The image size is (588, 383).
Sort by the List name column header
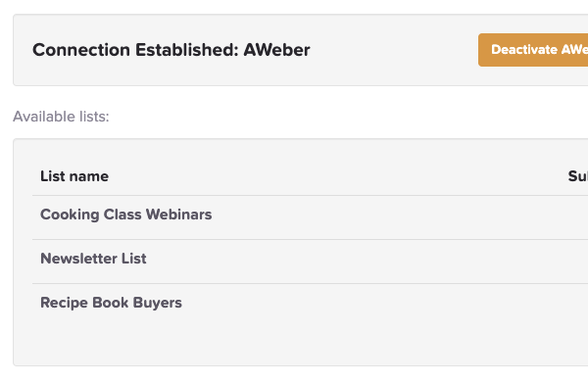tap(74, 176)
